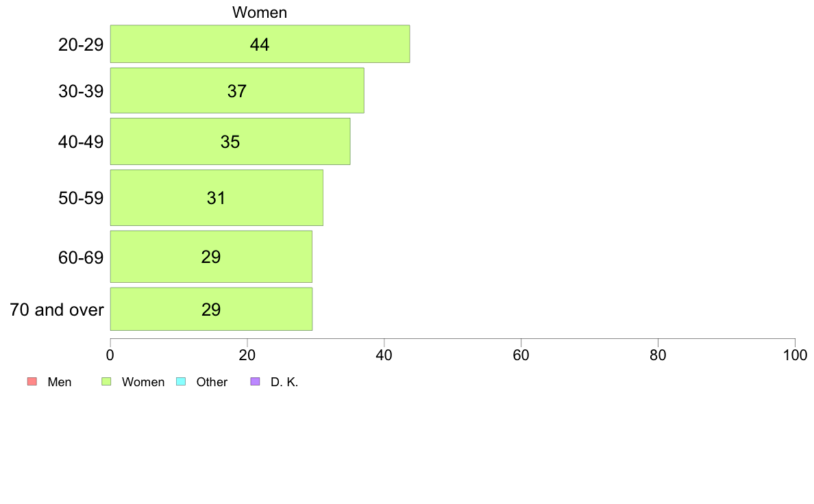The image size is (814, 504).
Task: Select the 50-59 bar showing 31
Action: coord(217,198)
